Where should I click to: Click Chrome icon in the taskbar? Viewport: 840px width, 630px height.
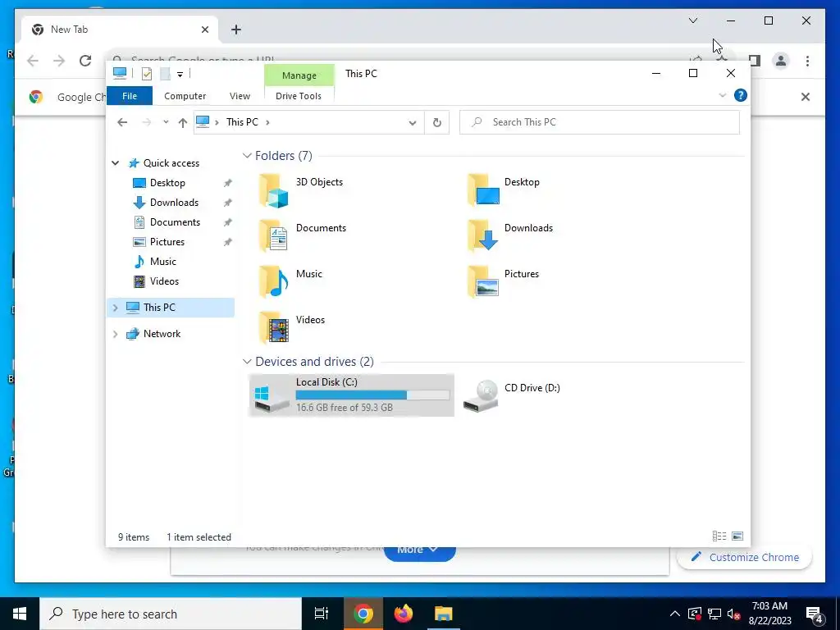tap(363, 614)
